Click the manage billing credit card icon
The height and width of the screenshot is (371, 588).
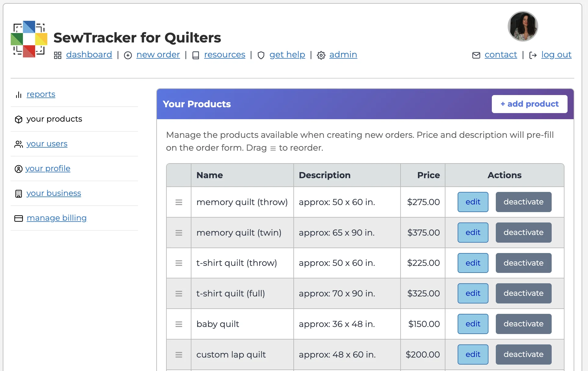[18, 219]
